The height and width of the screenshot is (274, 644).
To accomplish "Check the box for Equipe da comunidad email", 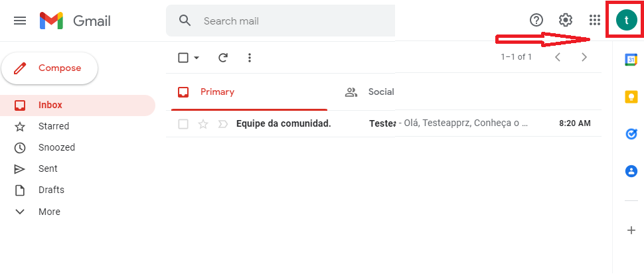I will (x=183, y=124).
